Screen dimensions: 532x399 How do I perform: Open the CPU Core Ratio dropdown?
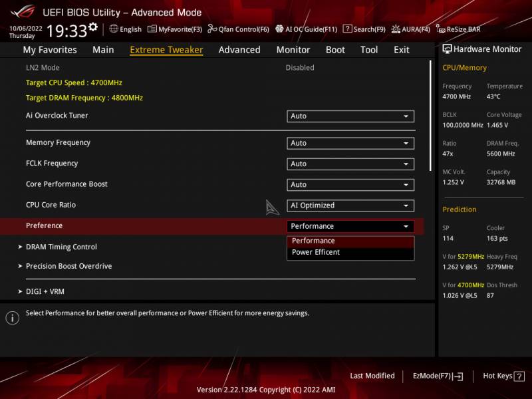coord(350,205)
